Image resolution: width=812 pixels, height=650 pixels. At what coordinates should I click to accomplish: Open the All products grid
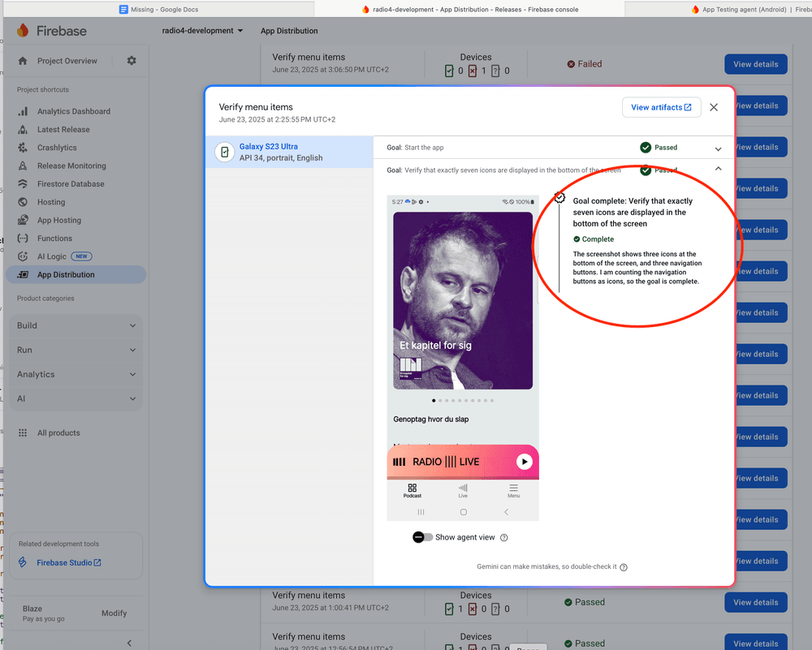point(58,433)
